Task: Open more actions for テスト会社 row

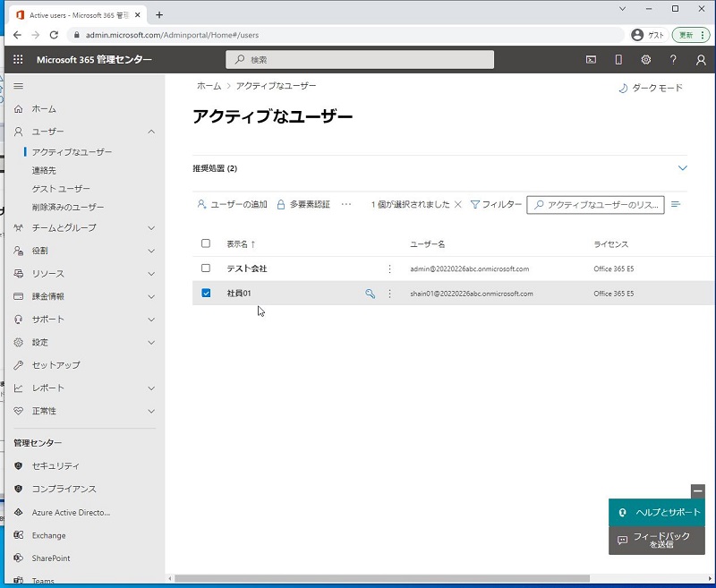Action: (x=389, y=268)
